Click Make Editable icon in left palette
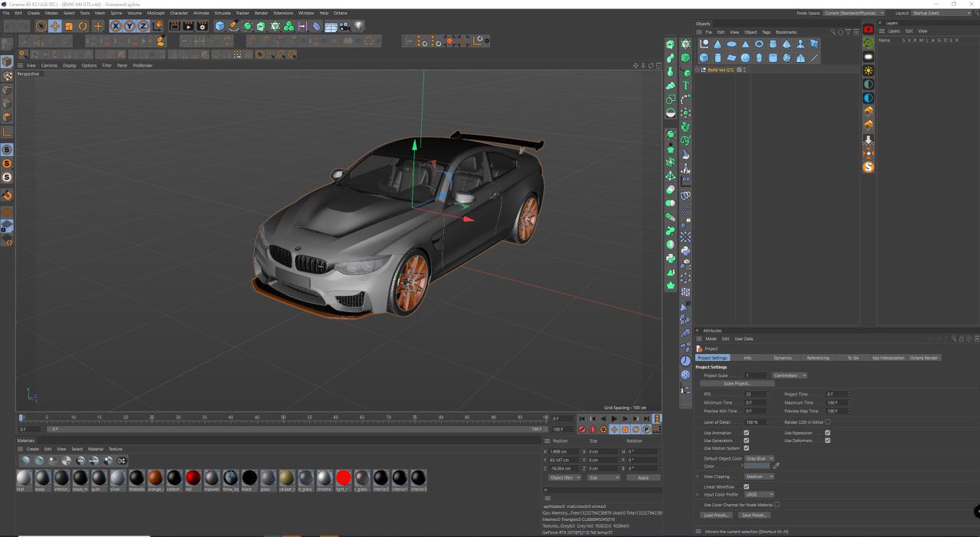 pos(7,44)
